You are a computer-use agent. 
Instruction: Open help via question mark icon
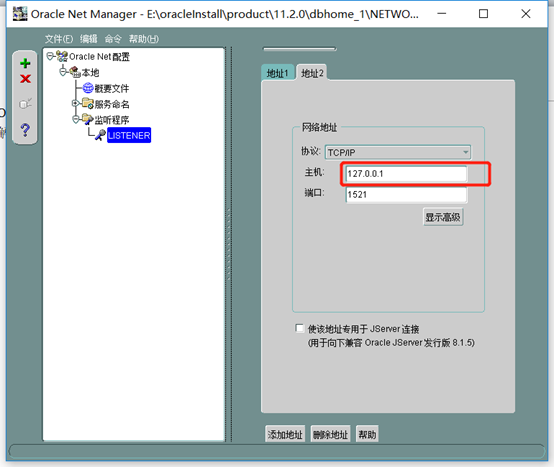click(25, 130)
